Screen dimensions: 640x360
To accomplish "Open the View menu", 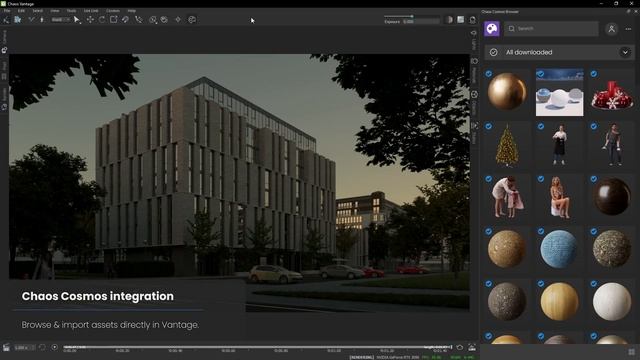I will coord(55,11).
